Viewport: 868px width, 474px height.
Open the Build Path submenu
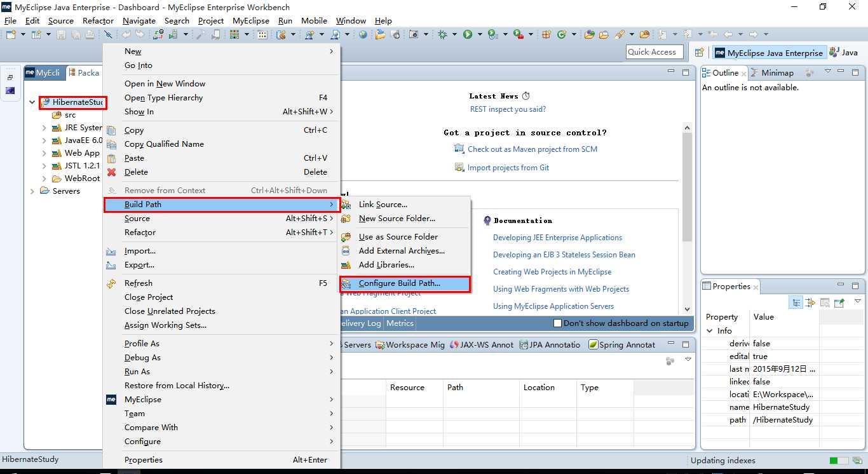click(221, 205)
